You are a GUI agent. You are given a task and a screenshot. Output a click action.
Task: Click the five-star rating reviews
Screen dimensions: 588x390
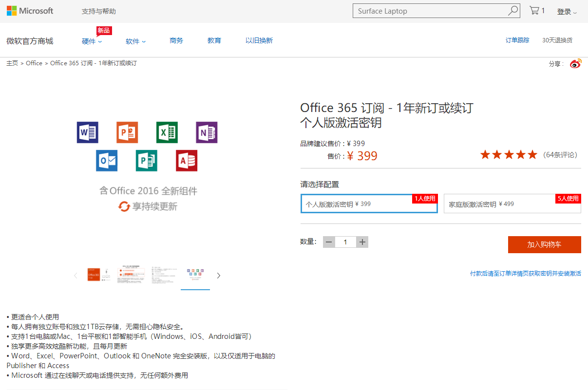509,155
